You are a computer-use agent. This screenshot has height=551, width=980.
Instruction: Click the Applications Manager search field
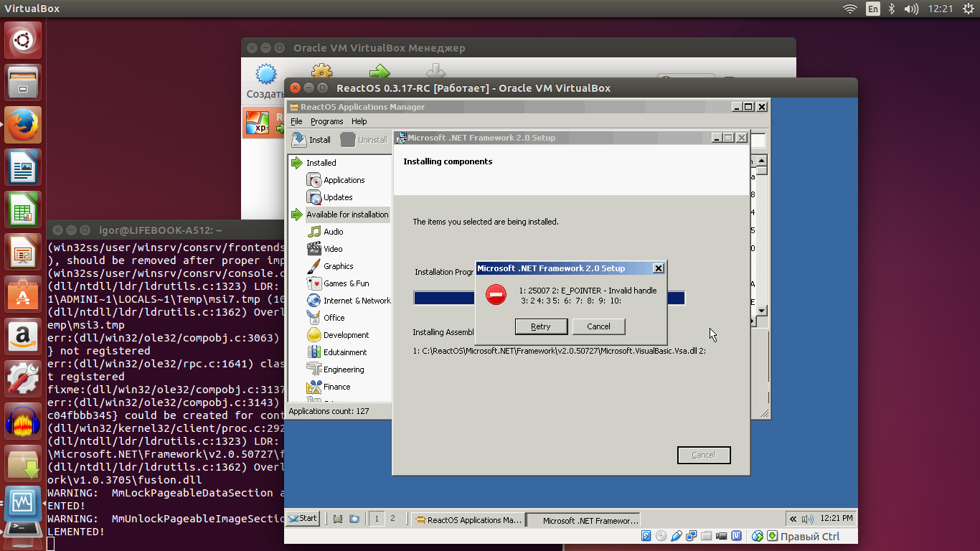(x=758, y=141)
